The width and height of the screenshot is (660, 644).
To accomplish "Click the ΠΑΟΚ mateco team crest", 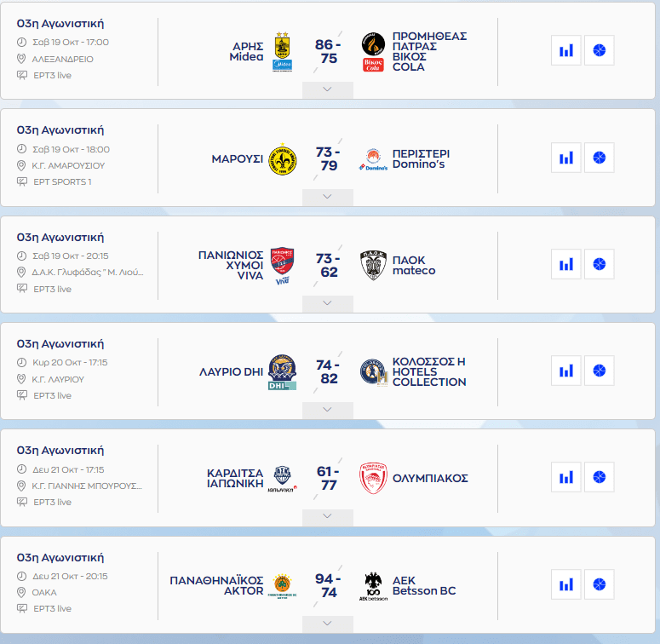I will (x=373, y=265).
